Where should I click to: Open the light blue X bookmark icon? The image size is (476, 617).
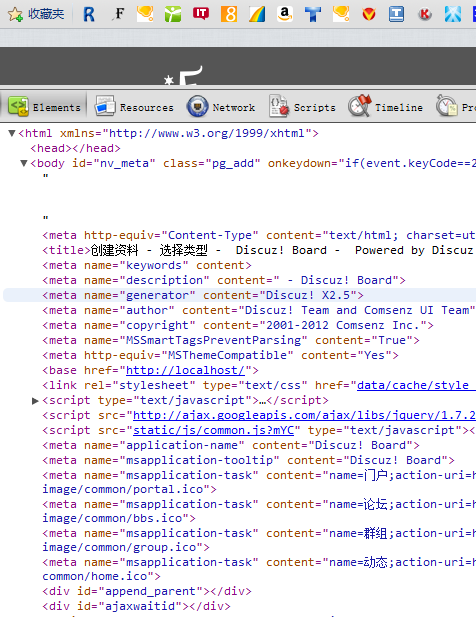[x=453, y=14]
